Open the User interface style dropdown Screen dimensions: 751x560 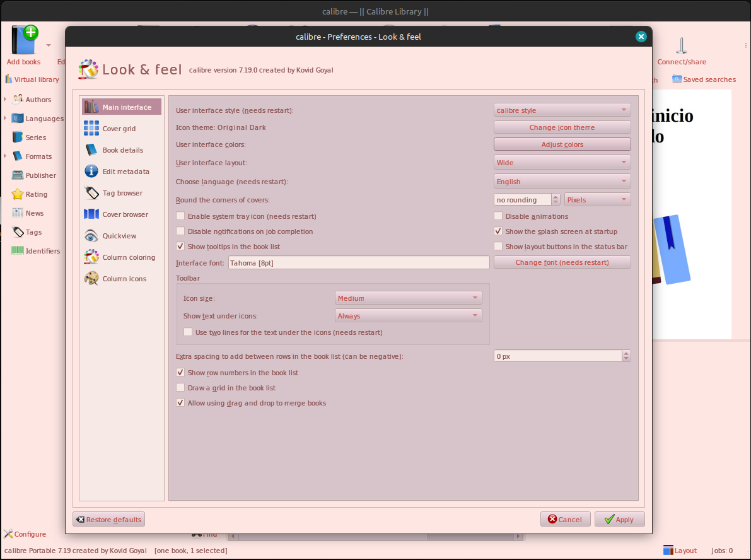click(x=562, y=110)
